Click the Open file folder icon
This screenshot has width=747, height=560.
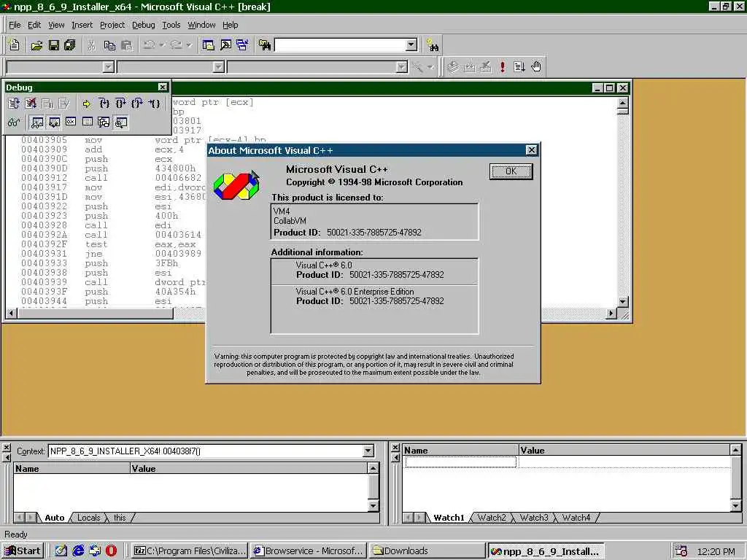click(x=36, y=45)
